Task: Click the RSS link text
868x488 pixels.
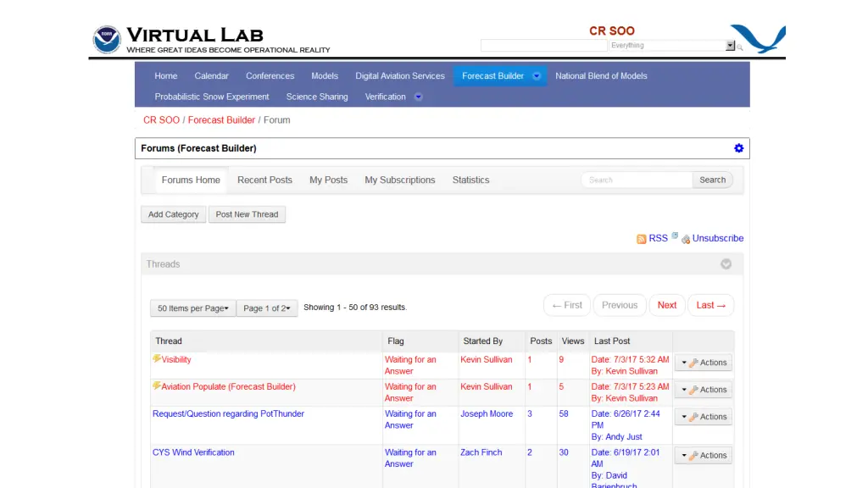Action: click(658, 238)
